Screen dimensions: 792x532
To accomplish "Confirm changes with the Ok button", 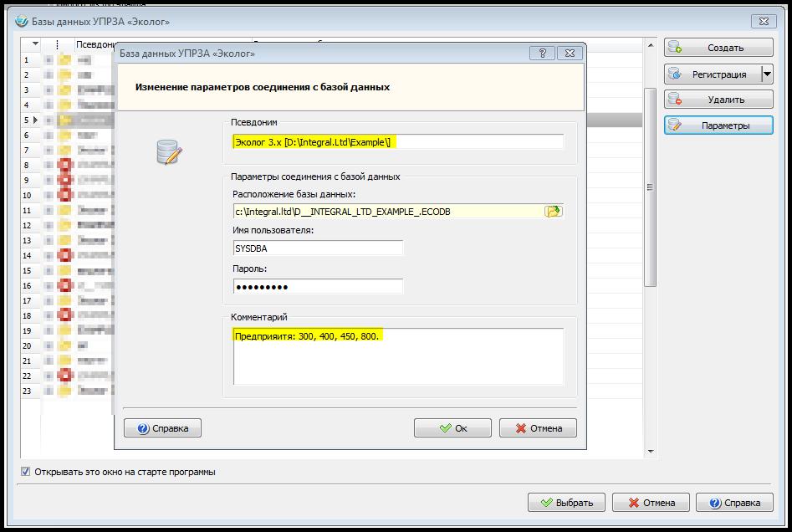I will pos(452,428).
